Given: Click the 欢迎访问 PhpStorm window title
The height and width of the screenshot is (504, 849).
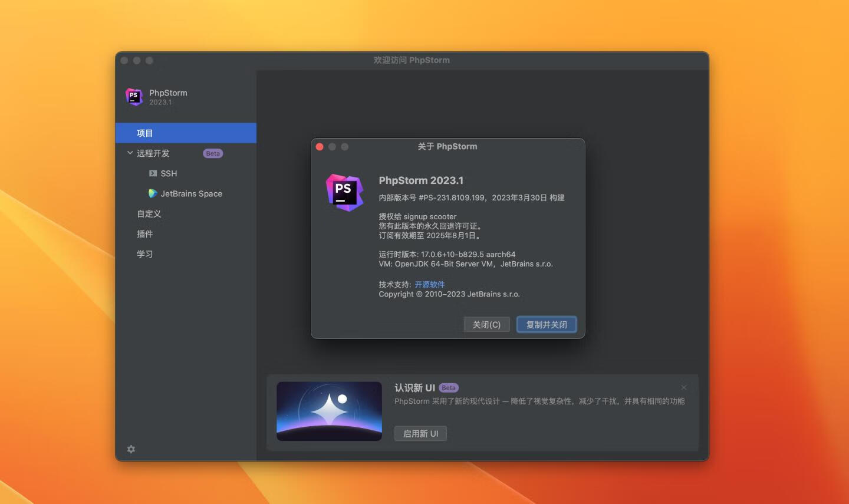Looking at the screenshot, I should [412, 60].
